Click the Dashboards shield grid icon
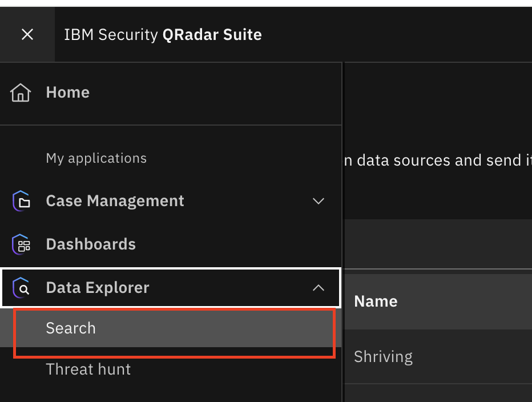Screen dimensions: 532x402 point(21,244)
